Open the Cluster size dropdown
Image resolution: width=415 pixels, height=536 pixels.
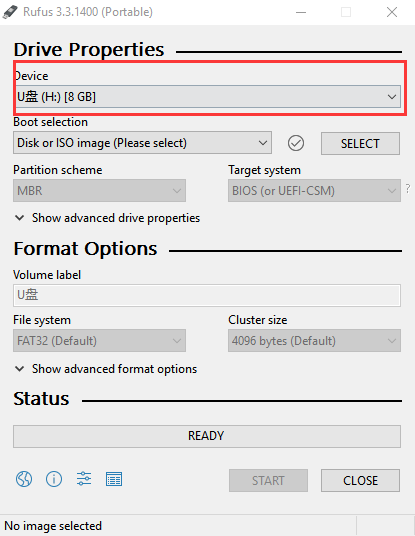click(x=314, y=340)
